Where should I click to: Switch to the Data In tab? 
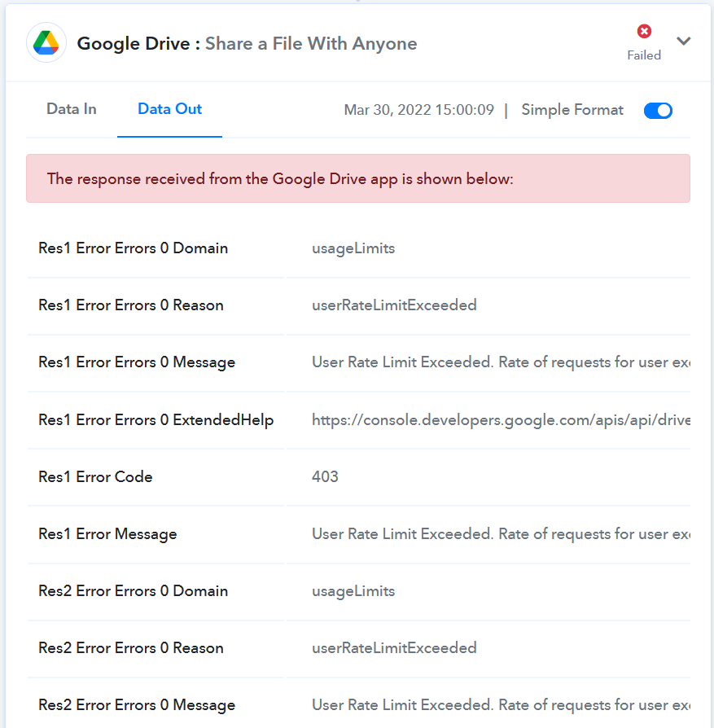click(x=72, y=109)
